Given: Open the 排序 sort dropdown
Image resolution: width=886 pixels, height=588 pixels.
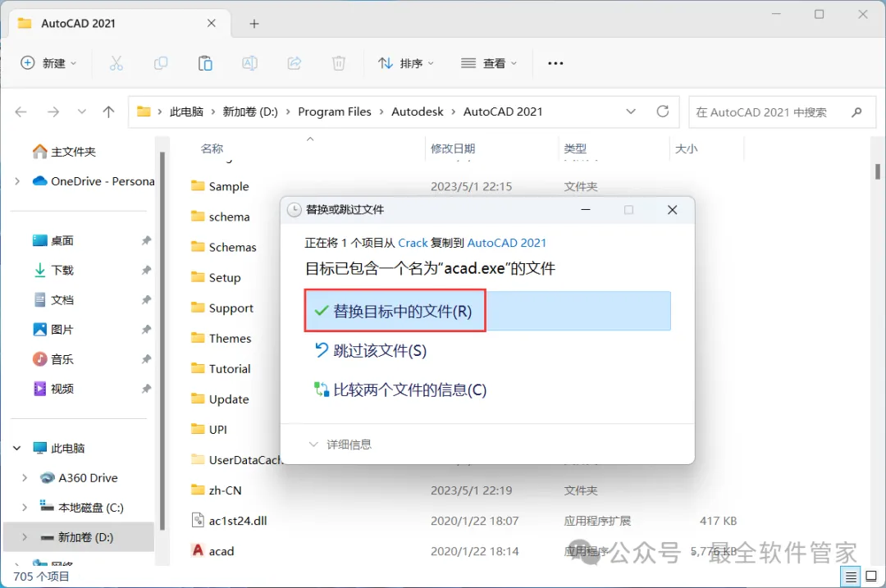Looking at the screenshot, I should click(406, 63).
